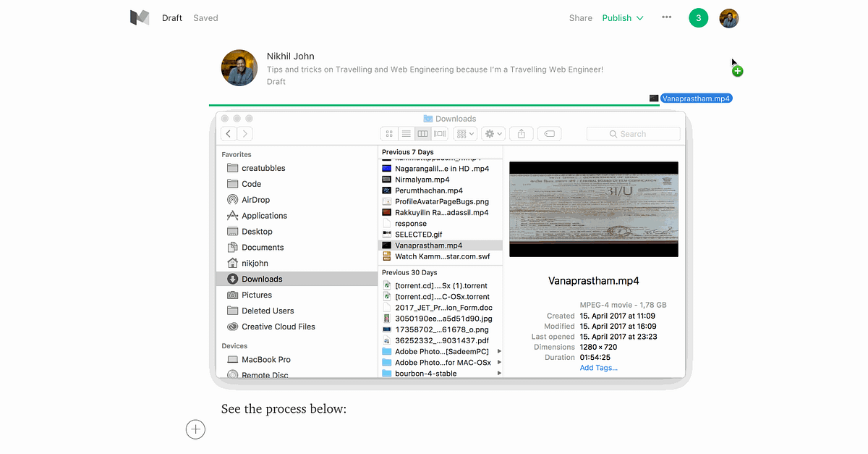Open your profile avatar menu
This screenshot has width=868, height=454.
pos(728,17)
